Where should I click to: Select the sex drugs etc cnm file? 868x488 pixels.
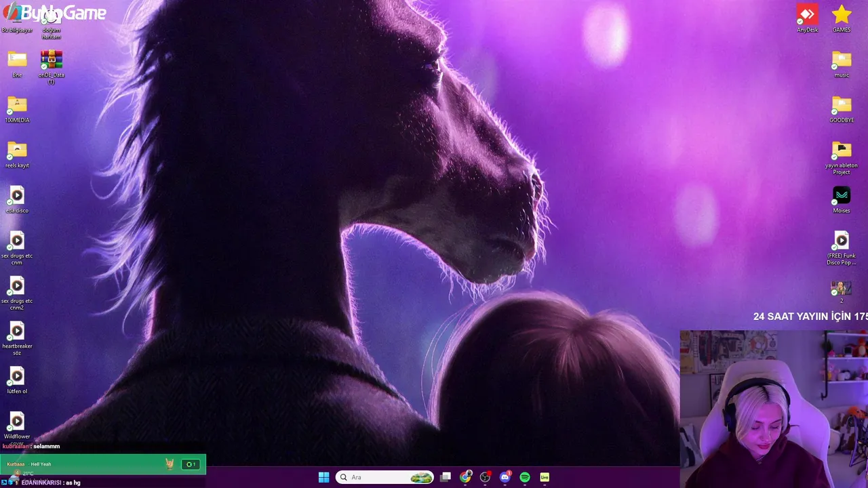17,249
